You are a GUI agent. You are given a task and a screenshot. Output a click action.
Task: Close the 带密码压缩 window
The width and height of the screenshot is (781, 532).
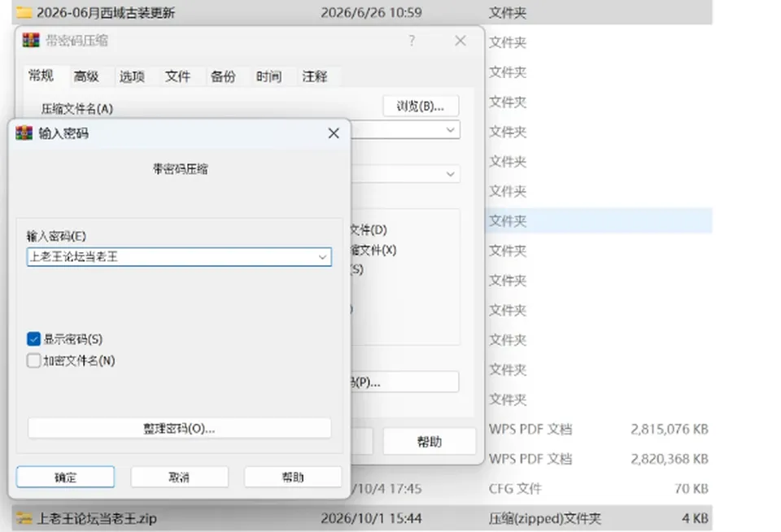pos(460,41)
